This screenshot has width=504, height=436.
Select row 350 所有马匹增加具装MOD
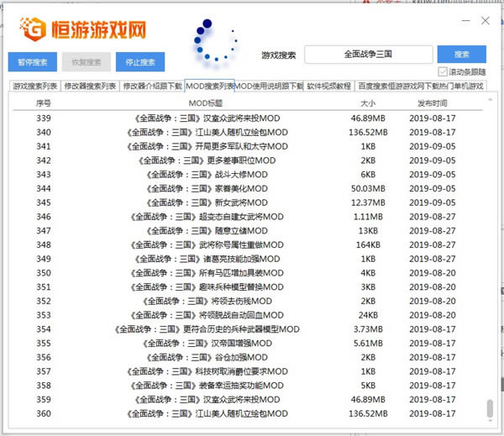pyautogui.click(x=248, y=273)
